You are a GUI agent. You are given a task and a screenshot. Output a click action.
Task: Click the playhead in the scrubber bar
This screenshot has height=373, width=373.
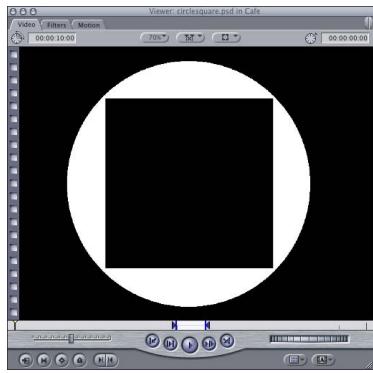click(x=15, y=325)
